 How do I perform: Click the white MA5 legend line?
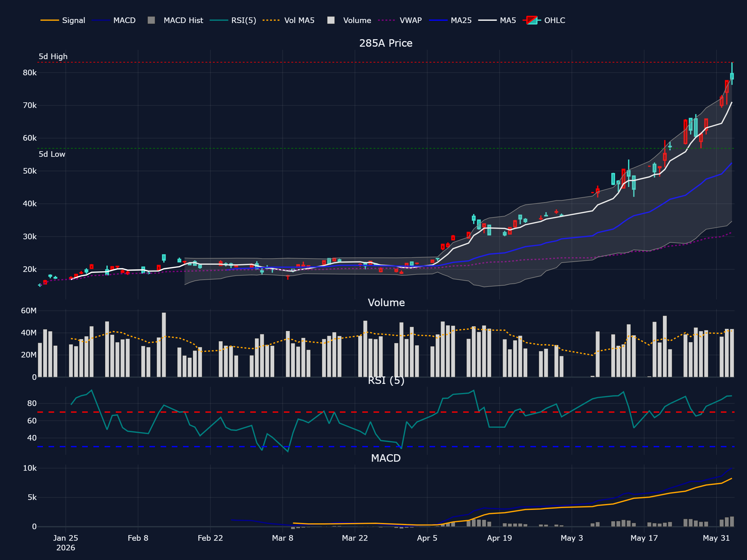click(x=487, y=20)
